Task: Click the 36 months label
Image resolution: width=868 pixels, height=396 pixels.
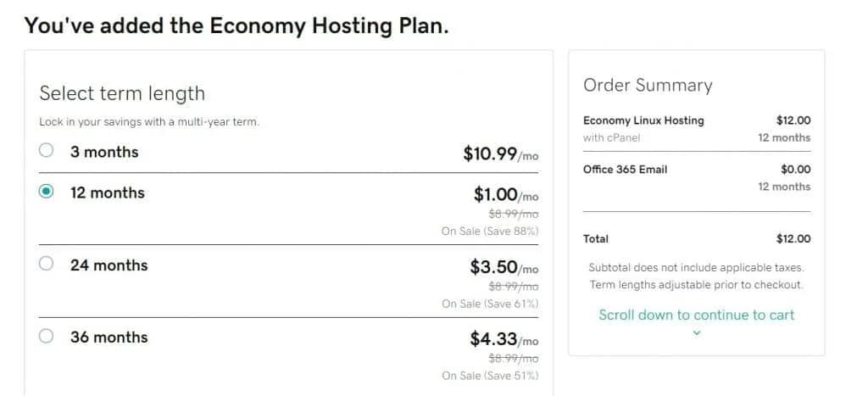Action: tap(108, 337)
